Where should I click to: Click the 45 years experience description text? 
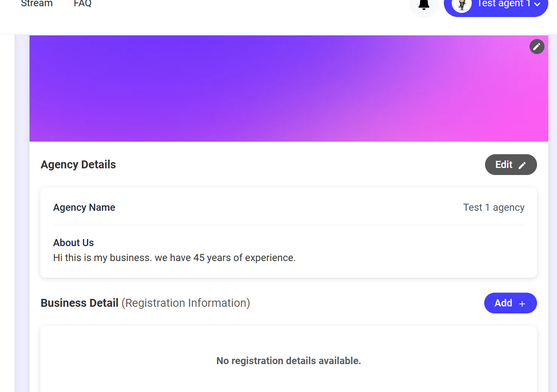(174, 258)
